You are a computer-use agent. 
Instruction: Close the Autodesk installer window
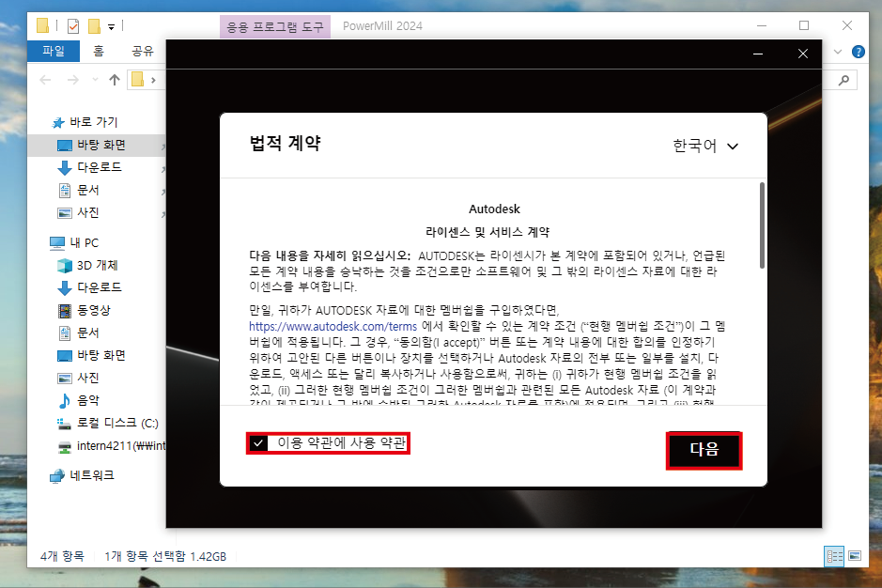pos(803,54)
